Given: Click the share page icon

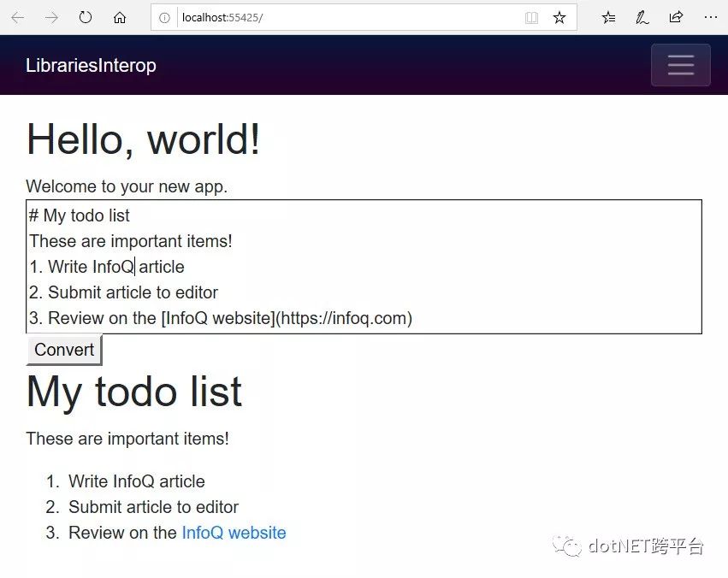Looking at the screenshot, I should pyautogui.click(x=676, y=18).
